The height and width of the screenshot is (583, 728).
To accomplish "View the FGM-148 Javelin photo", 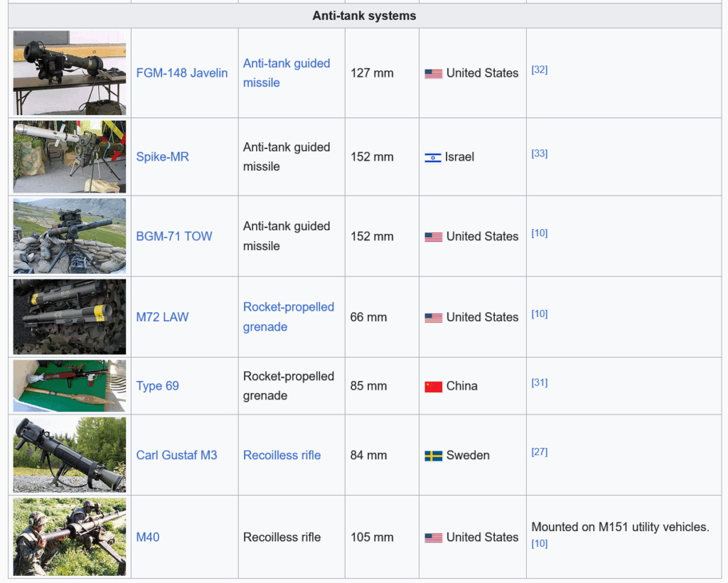I will (70, 73).
